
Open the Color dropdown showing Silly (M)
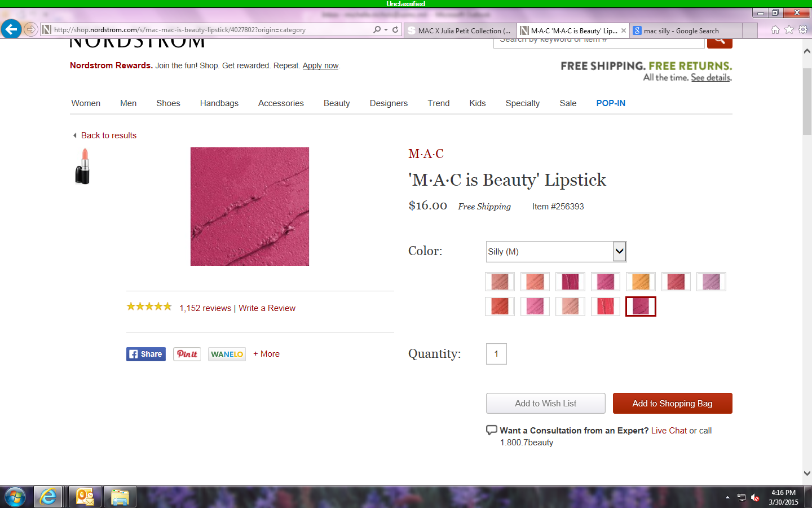[556, 252]
